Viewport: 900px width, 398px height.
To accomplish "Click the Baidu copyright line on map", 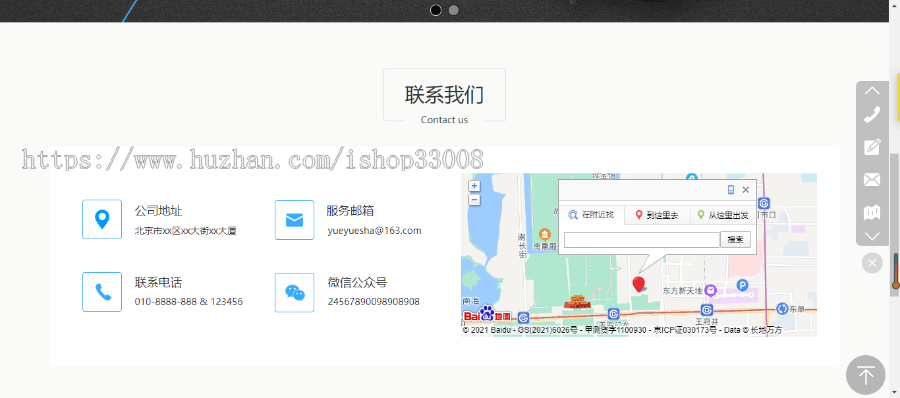I will pos(622,330).
